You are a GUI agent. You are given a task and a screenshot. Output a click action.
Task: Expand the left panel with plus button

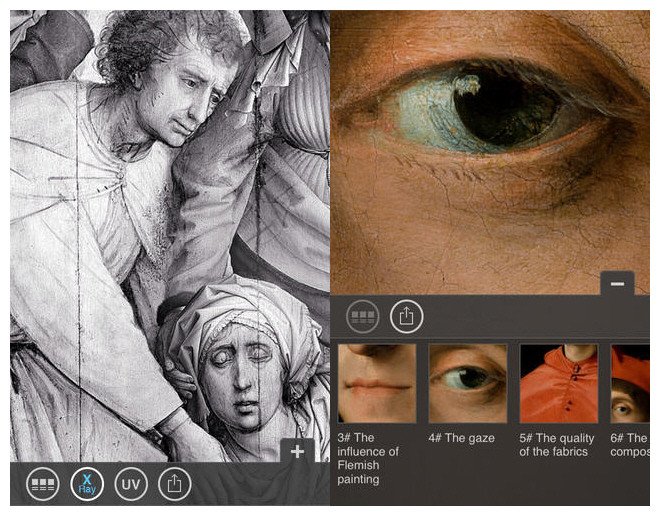coord(297,452)
